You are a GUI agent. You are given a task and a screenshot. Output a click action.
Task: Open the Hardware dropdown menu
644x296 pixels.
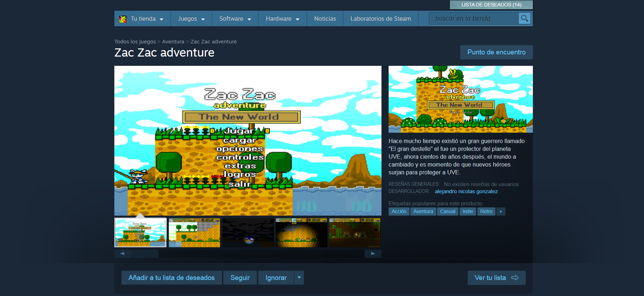[282, 18]
